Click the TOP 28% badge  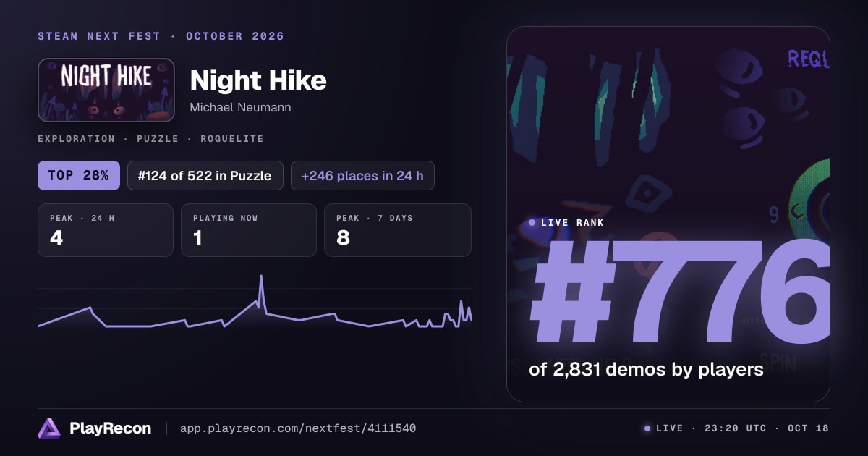tap(79, 175)
